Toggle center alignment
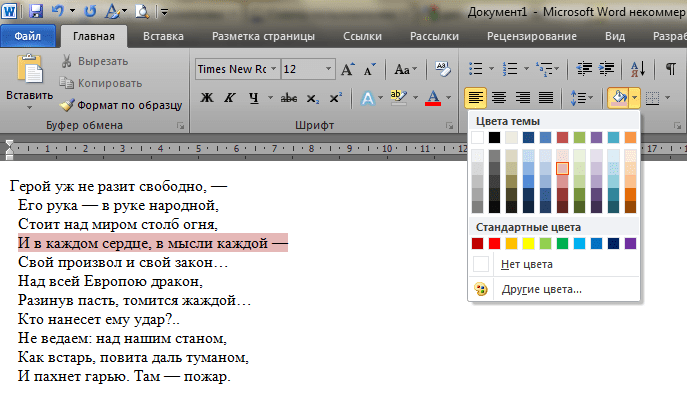Image resolution: width=687 pixels, height=404 pixels. [x=499, y=98]
